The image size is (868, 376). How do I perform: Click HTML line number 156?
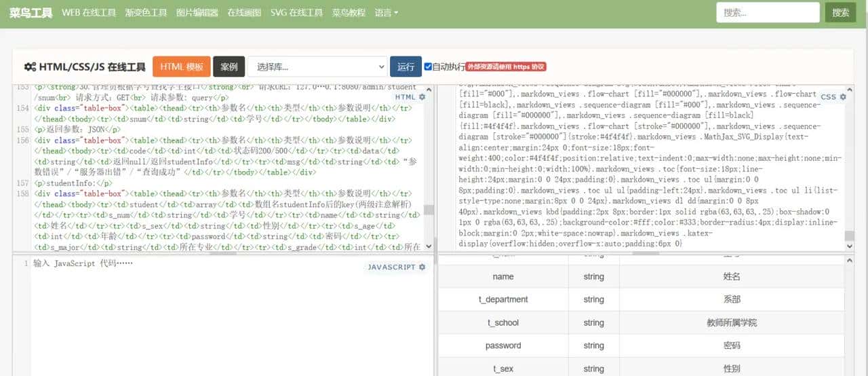pyautogui.click(x=22, y=140)
